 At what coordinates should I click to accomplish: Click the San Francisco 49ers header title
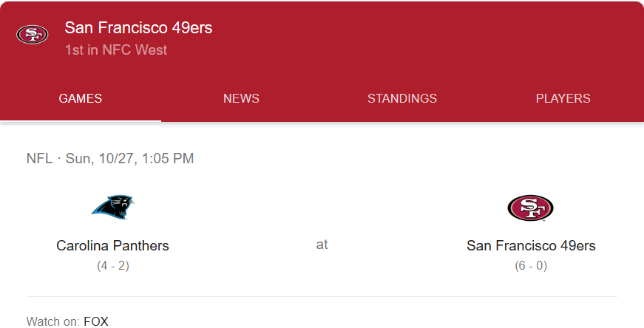point(138,28)
